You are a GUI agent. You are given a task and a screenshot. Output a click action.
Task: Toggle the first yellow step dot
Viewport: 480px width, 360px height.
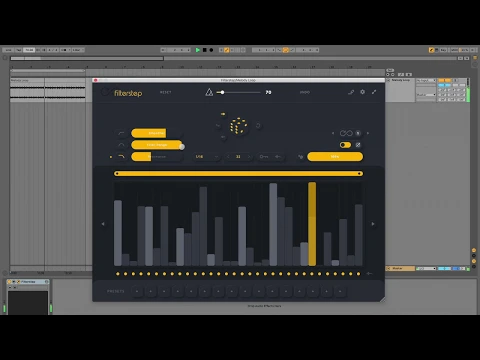tap(118, 274)
